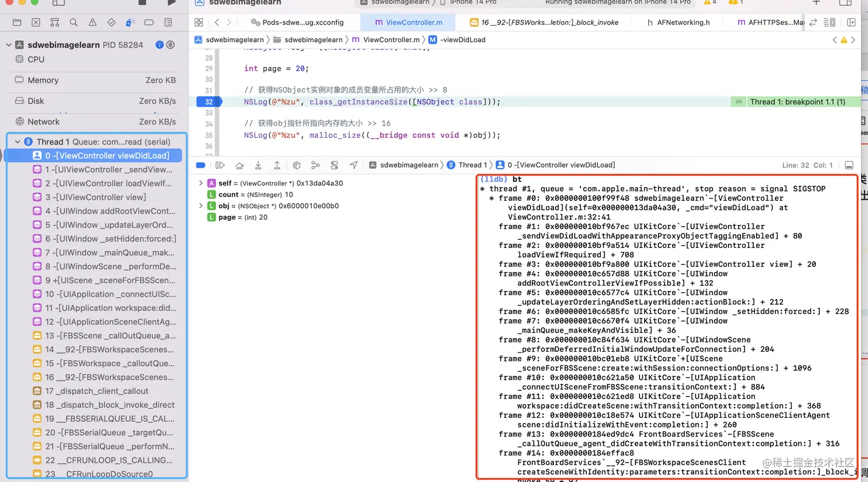The image size is (868, 482).
Task: Switch to the AFNetworking.h tab
Action: [x=678, y=22]
